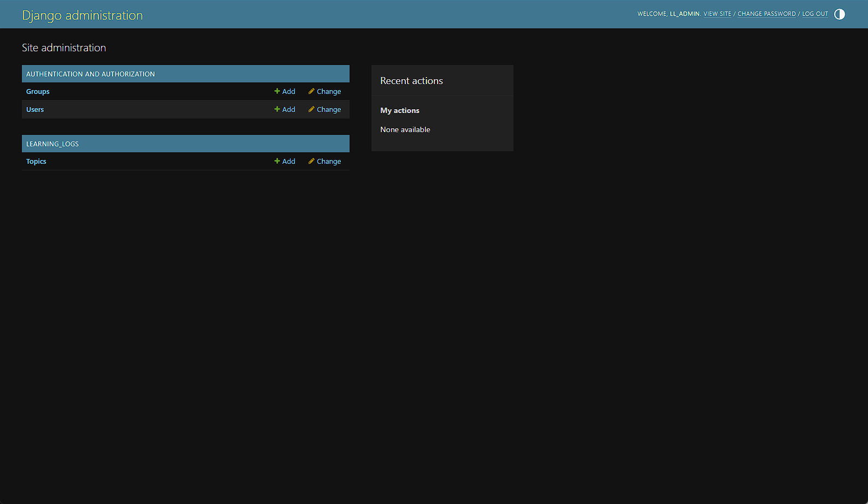
Task: Click the My actions subheading
Action: coord(400,110)
